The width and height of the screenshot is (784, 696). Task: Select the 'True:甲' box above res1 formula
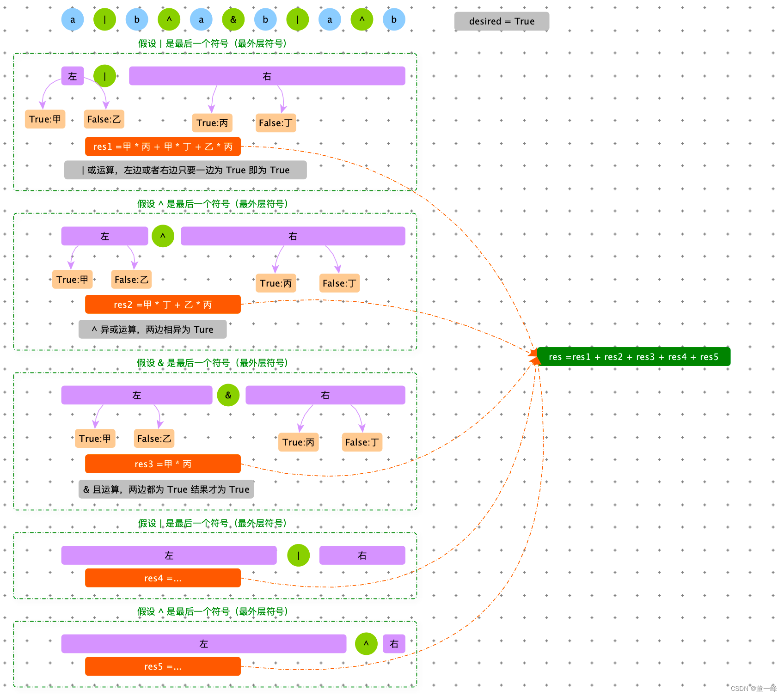coord(45,119)
